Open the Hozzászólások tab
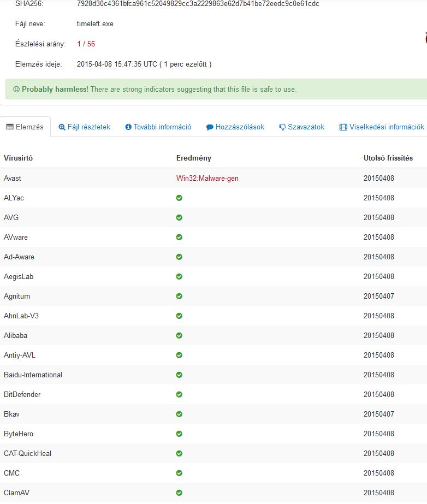427x504 pixels. pos(235,127)
